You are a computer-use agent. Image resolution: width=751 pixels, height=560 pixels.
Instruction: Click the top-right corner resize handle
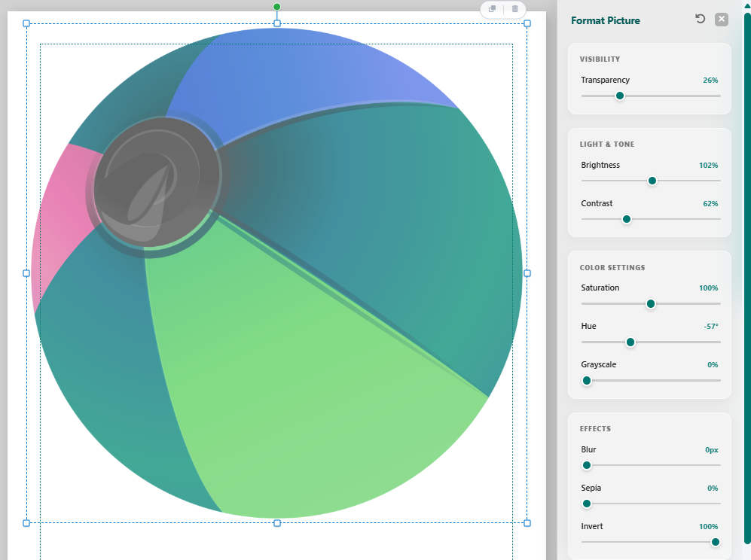527,23
